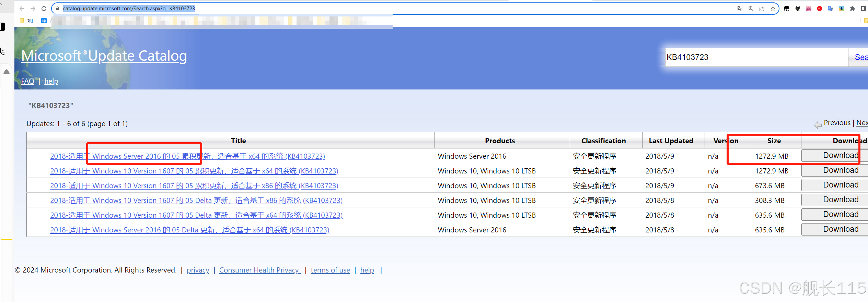Click the zoom magnifier icon in address bar
The height and width of the screenshot is (302, 868).
751,9
